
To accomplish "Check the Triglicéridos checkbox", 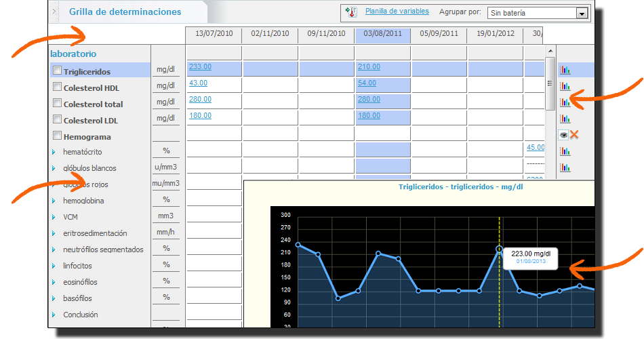I will [57, 71].
